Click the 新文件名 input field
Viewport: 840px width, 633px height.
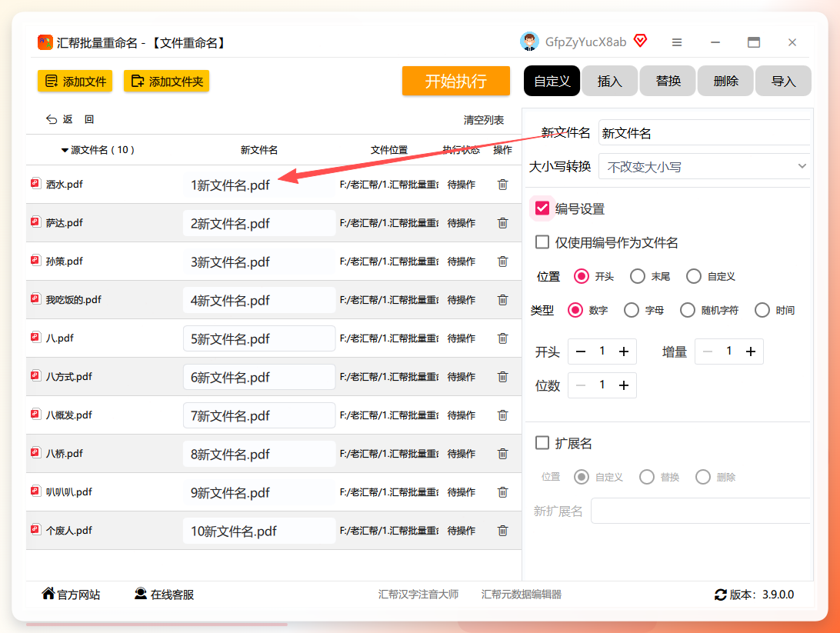[704, 133]
